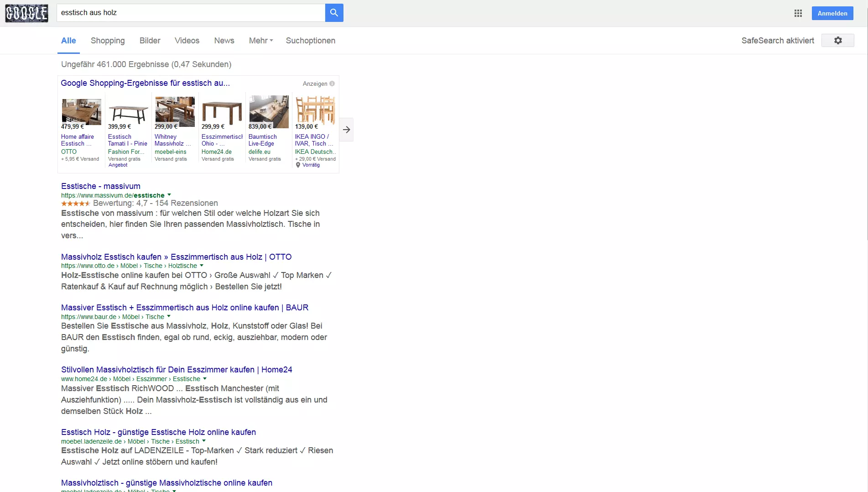Click Ungefähr 461.000 Ergebnisse text
This screenshot has height=492, width=868.
[x=146, y=64]
